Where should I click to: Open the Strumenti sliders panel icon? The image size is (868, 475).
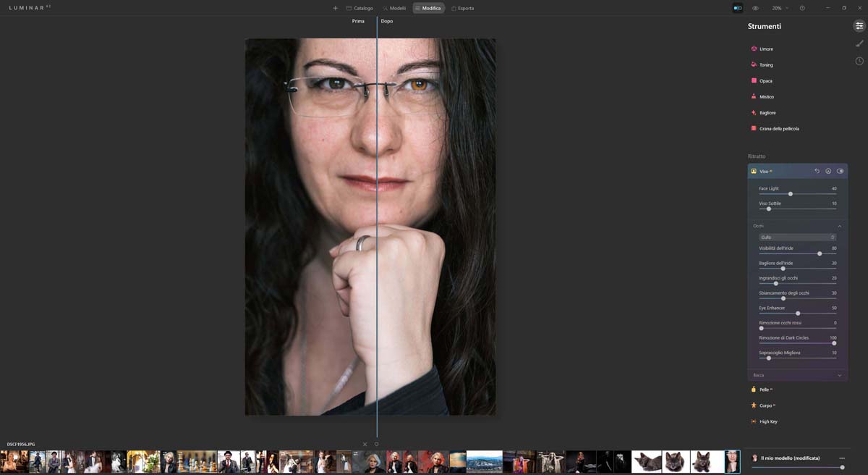point(859,26)
